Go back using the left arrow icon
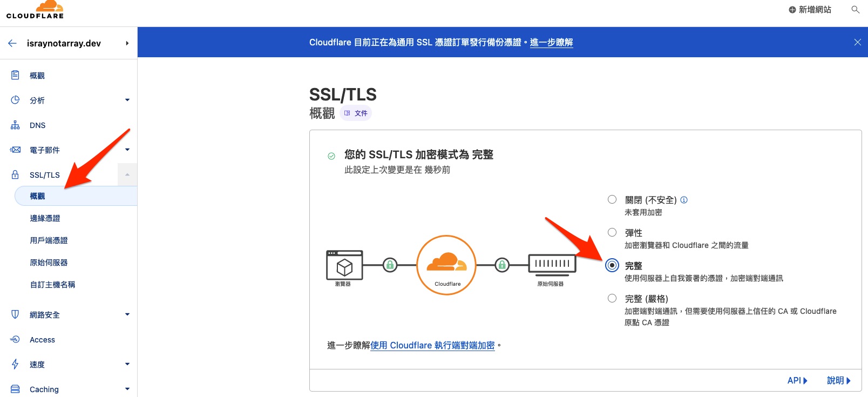Screen dimensions: 868x397 12,43
